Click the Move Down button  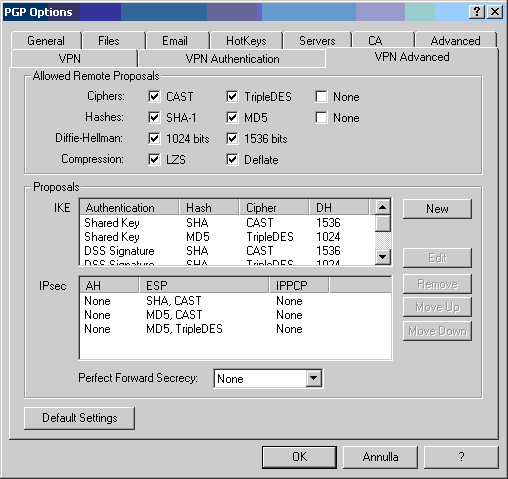click(437, 331)
